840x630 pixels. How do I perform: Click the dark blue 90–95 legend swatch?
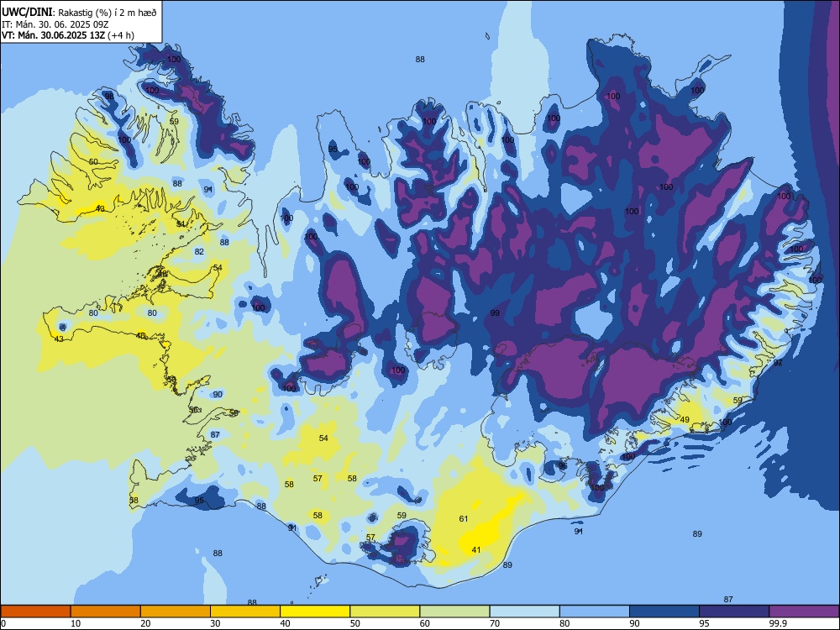(664, 612)
